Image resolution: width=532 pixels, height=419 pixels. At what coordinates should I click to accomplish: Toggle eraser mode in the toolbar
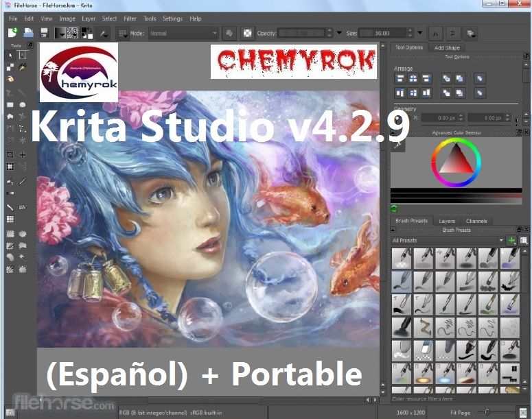pos(229,33)
